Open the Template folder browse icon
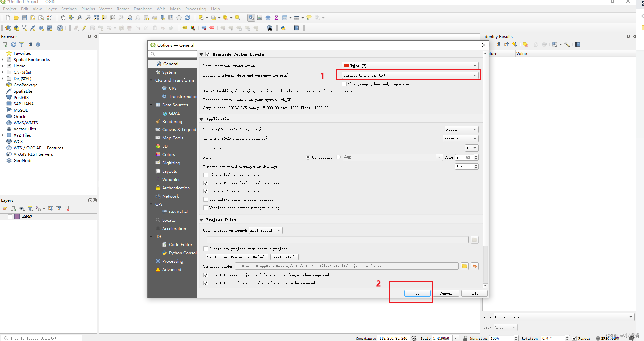Screen dimensions: 644x341 464,266
